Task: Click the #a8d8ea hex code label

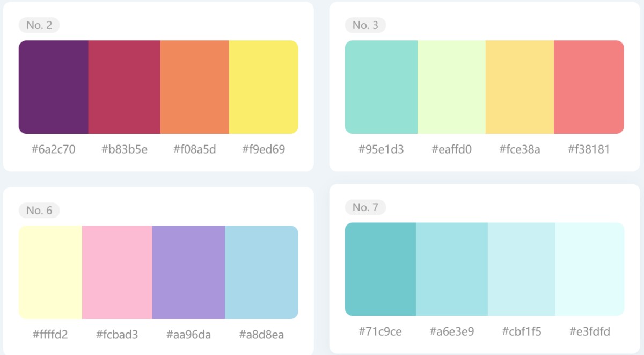Action: 261,335
